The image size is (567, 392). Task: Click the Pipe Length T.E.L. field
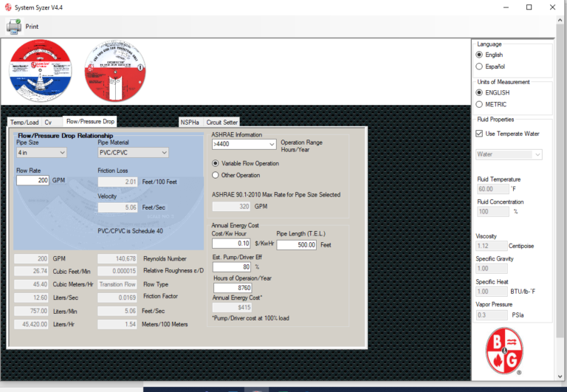coord(297,244)
